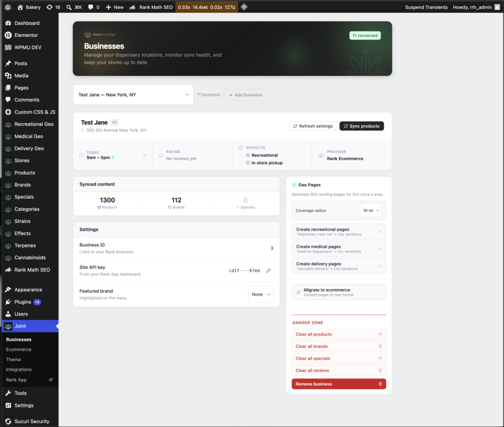This screenshot has width=504, height=427.
Task: Click the red Remove business button
Action: click(x=339, y=384)
